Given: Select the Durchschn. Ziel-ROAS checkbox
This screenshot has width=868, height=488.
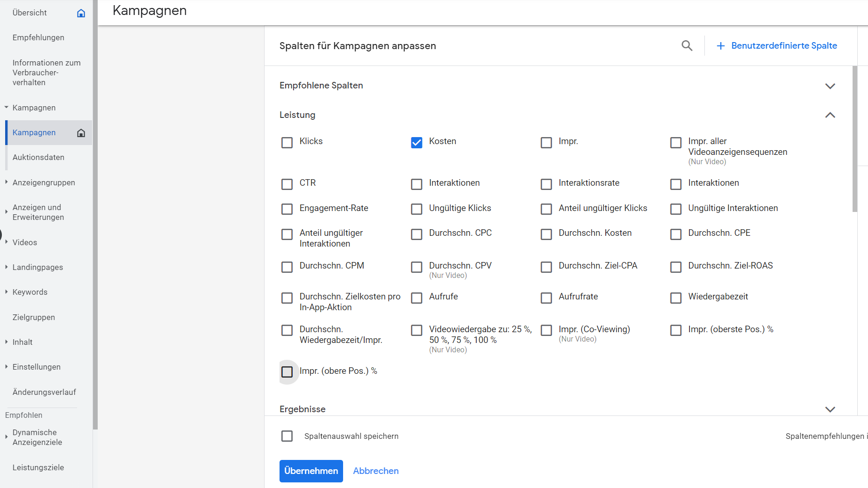Looking at the screenshot, I should tap(676, 267).
